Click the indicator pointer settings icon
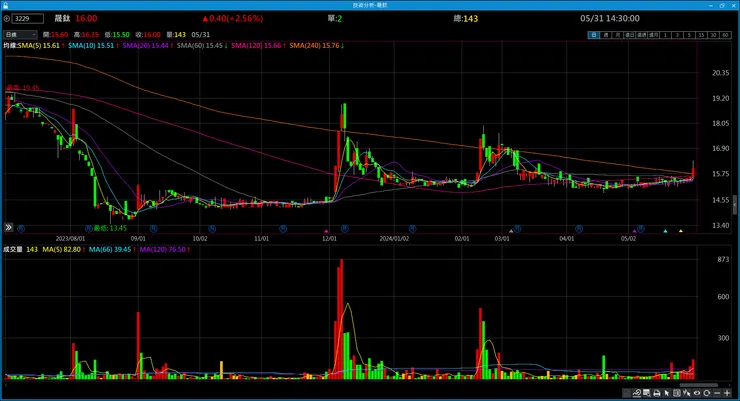This screenshot has height=401, width=740. [x=687, y=393]
